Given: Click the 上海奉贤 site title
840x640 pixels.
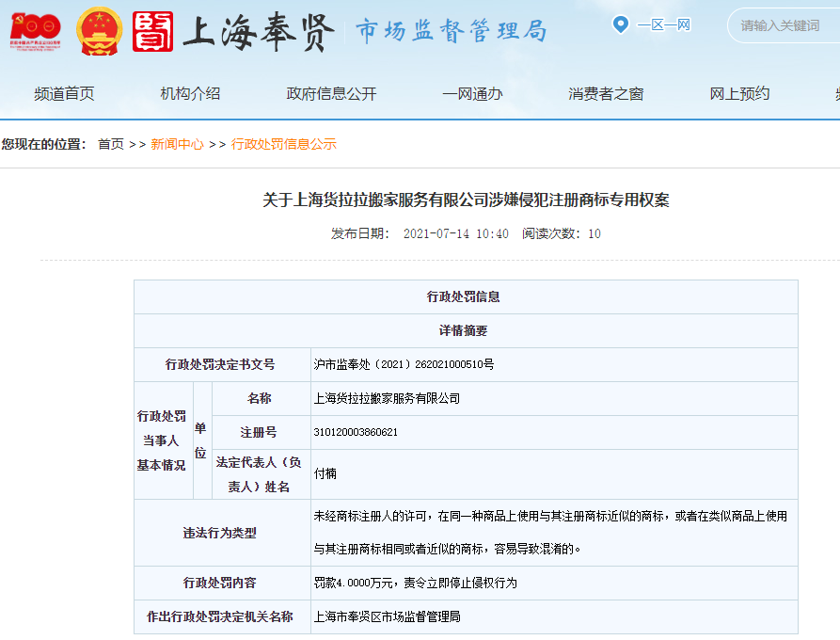Looking at the screenshot, I should point(259,32).
